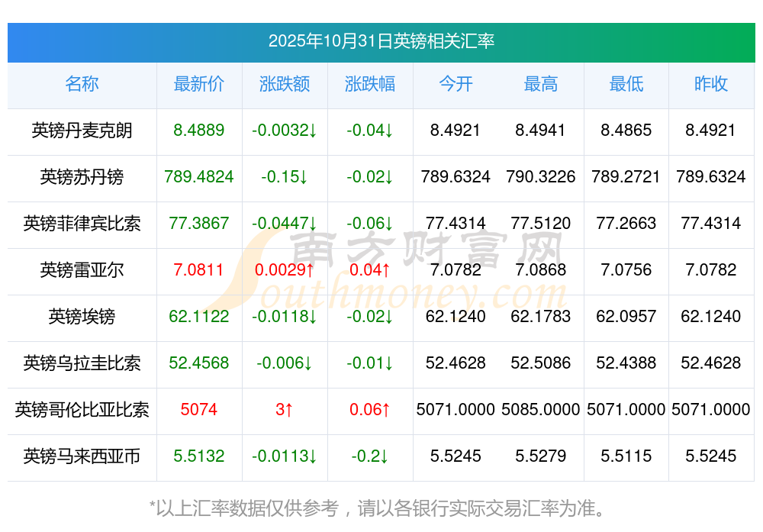
Task: Click latest price 8.4889
Action: coord(199,131)
